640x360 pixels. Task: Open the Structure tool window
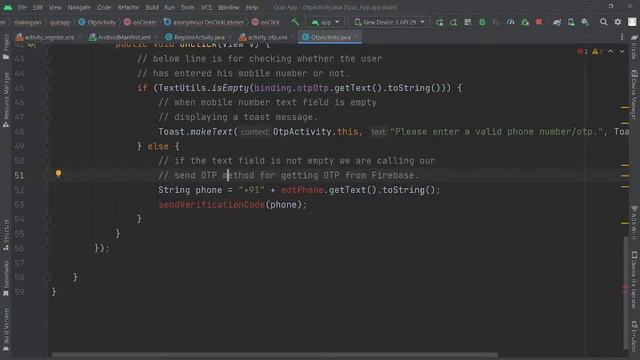coord(6,235)
